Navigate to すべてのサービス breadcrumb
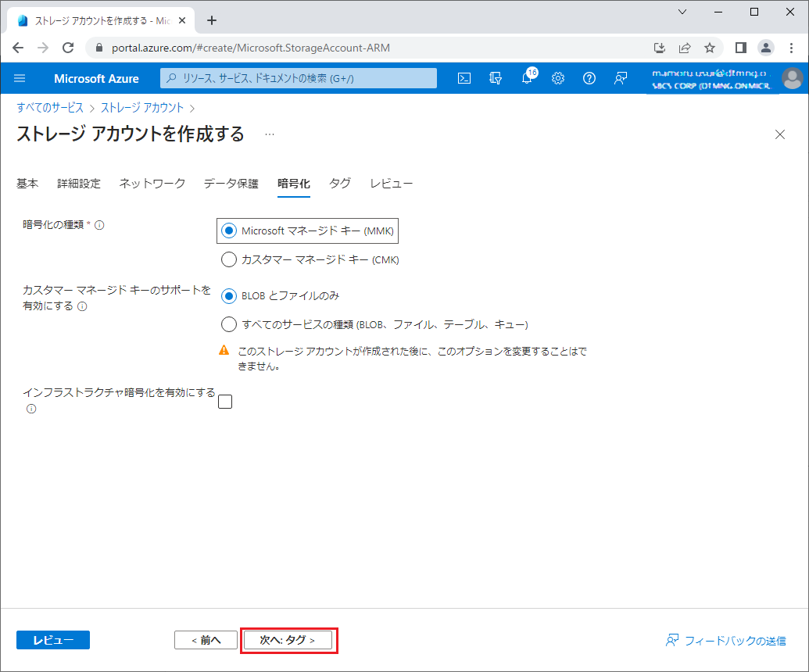Screen dimensions: 809x672 (50, 108)
